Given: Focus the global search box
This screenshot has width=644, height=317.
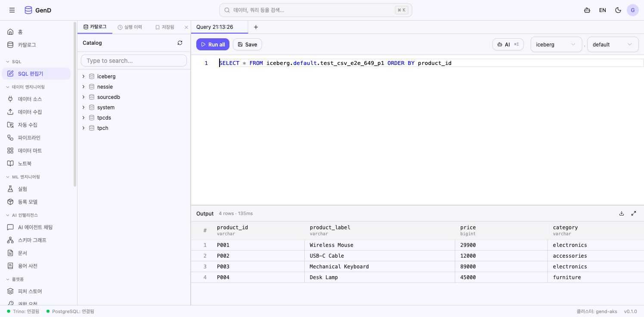Looking at the screenshot, I should [316, 10].
